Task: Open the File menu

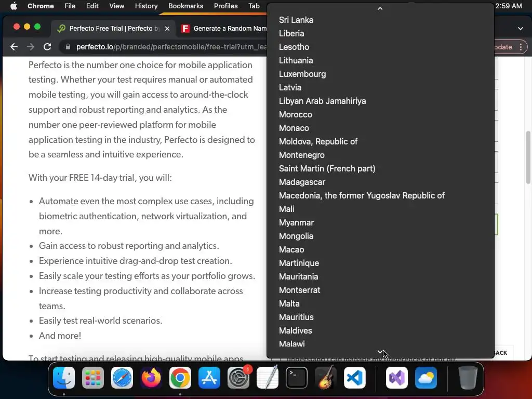Action: coord(70,6)
